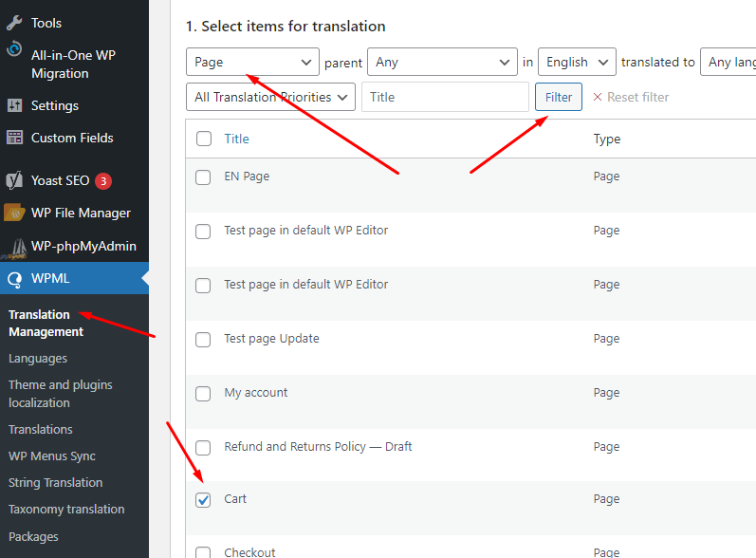
Task: Click the Settings sliders icon
Action: coord(14,105)
